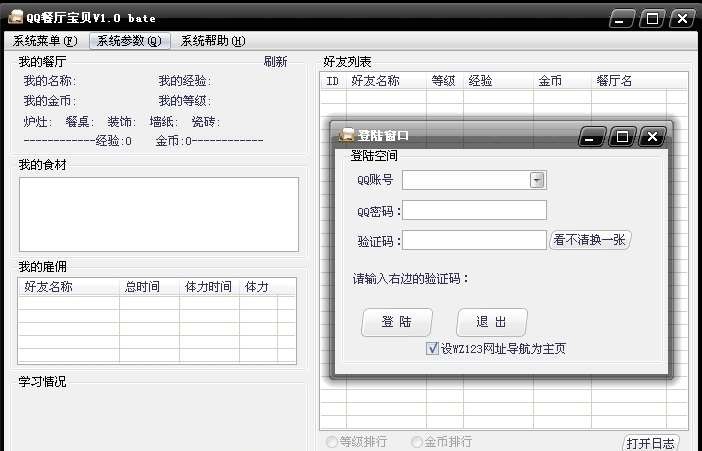
Task: Minimize the QQ餐厅宝贝 main window
Action: point(621,19)
